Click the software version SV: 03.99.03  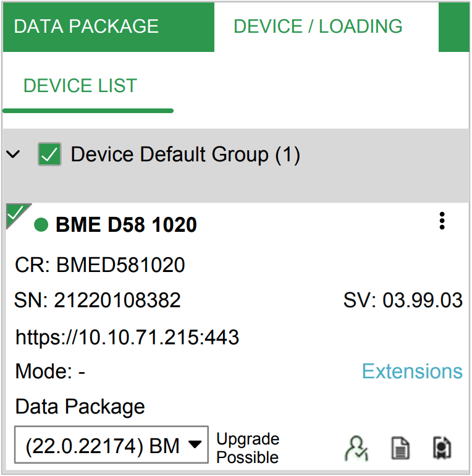coord(403,300)
